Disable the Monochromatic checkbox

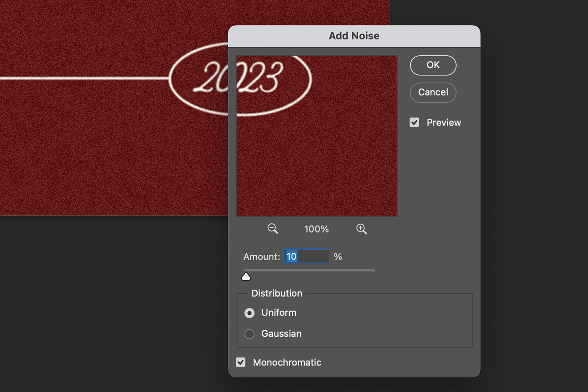pos(241,362)
